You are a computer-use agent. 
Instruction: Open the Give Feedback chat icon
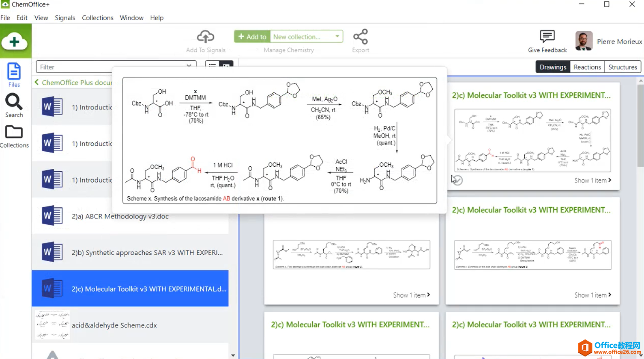(x=547, y=37)
